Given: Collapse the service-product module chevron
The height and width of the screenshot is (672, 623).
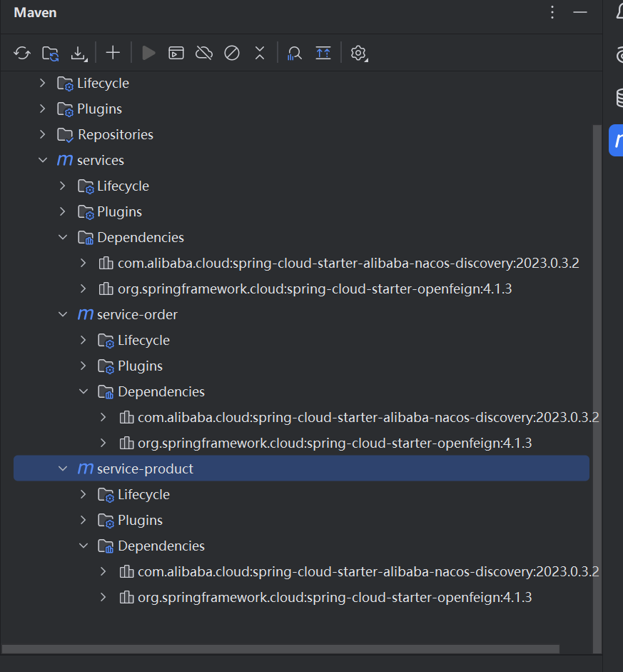Looking at the screenshot, I should [63, 468].
